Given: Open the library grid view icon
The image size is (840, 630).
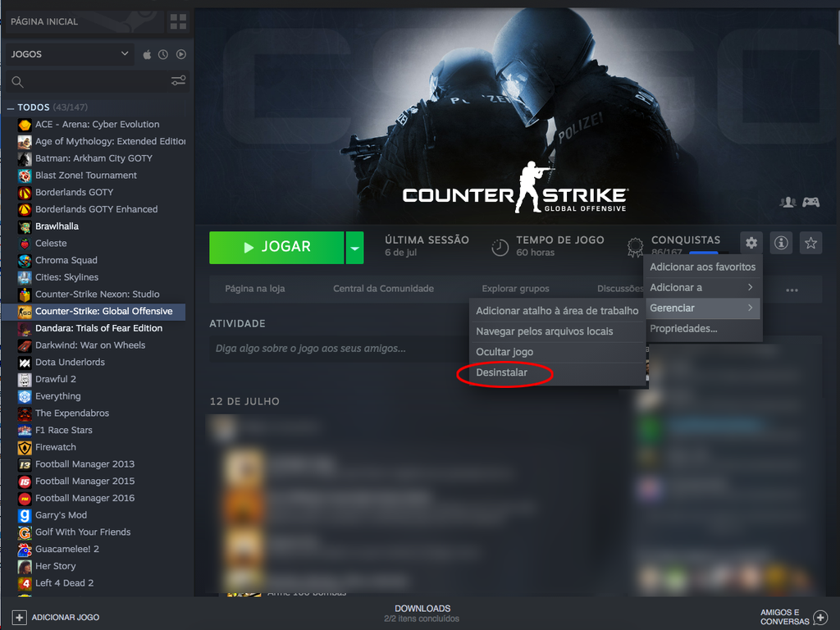Looking at the screenshot, I should [x=178, y=22].
